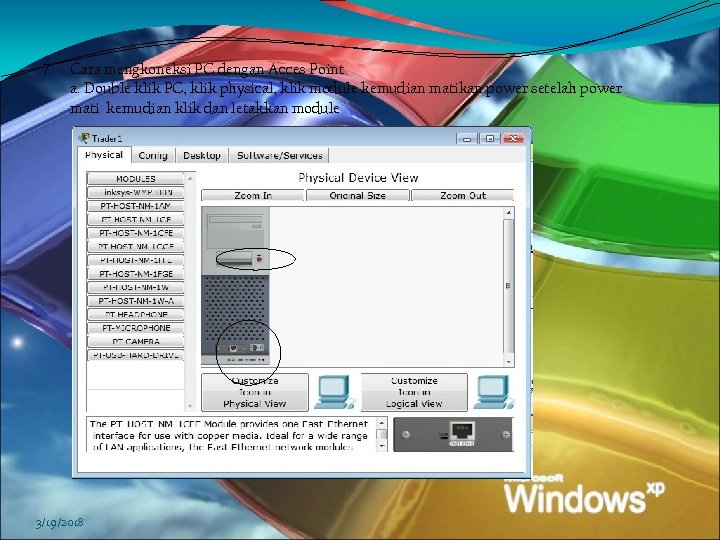Click the Trader1 window title icon
The image size is (720, 540).
click(84, 138)
